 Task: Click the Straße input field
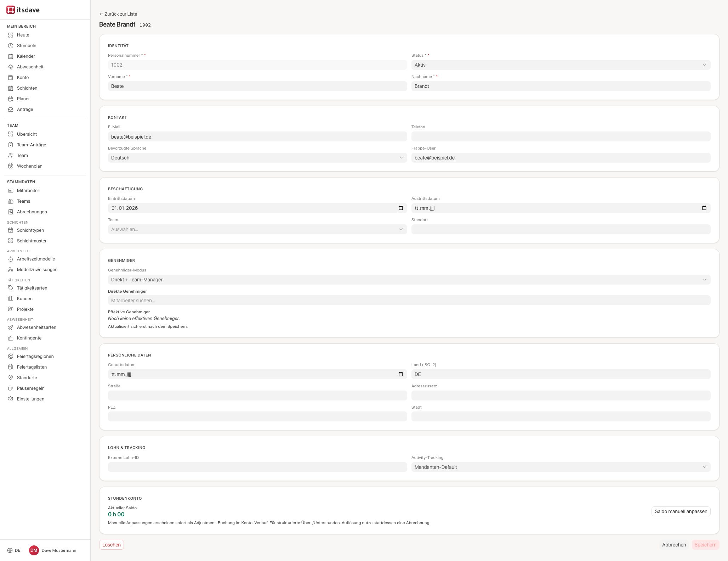pyautogui.click(x=257, y=395)
